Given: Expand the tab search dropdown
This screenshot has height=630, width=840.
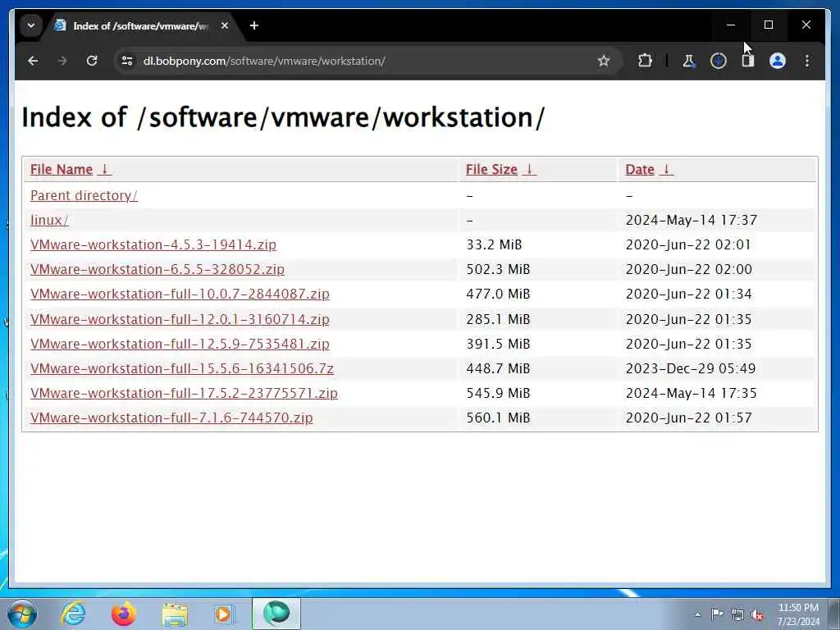Looking at the screenshot, I should pyautogui.click(x=31, y=25).
